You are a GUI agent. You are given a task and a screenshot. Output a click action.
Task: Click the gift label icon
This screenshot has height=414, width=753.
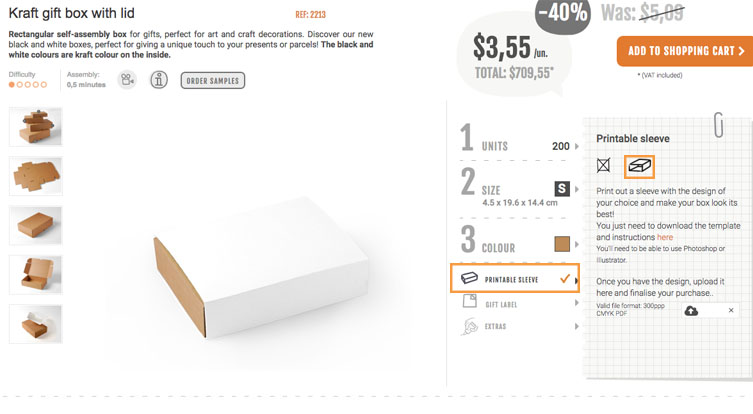[x=469, y=301]
